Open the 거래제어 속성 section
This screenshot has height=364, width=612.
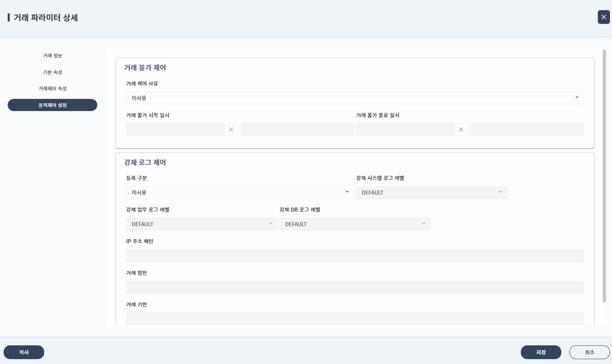pos(53,88)
